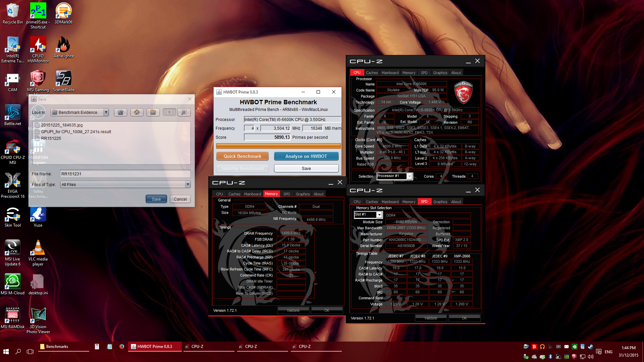
Task: Open About tab in CPU-Z SPD window
Action: tap(456, 202)
